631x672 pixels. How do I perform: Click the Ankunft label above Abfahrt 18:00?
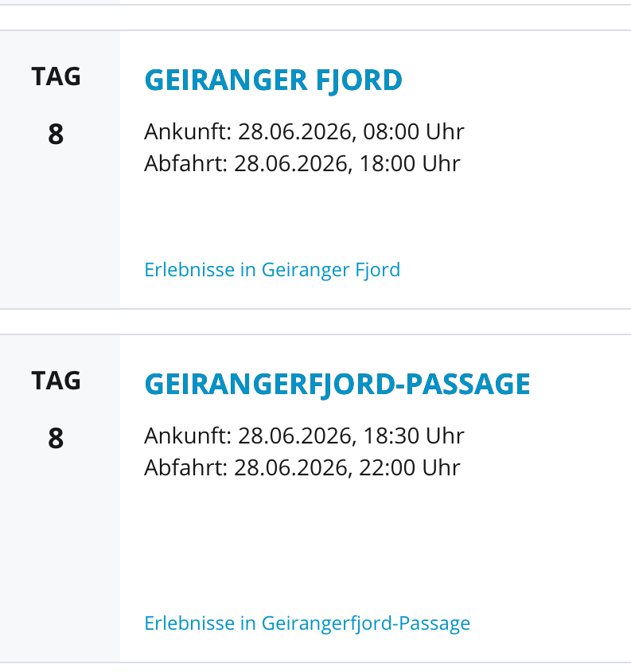point(188,131)
